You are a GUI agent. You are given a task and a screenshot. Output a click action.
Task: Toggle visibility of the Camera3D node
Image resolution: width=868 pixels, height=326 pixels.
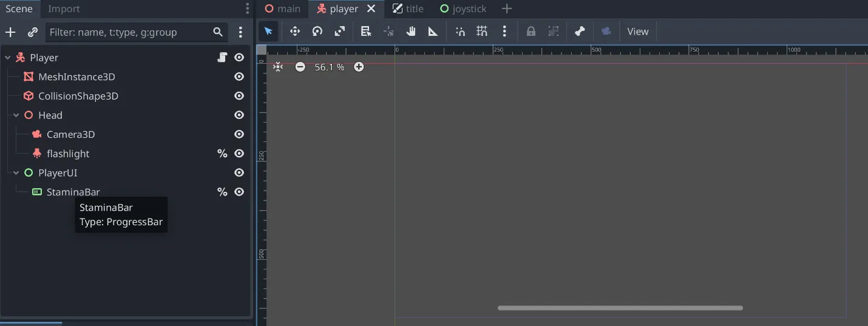239,134
